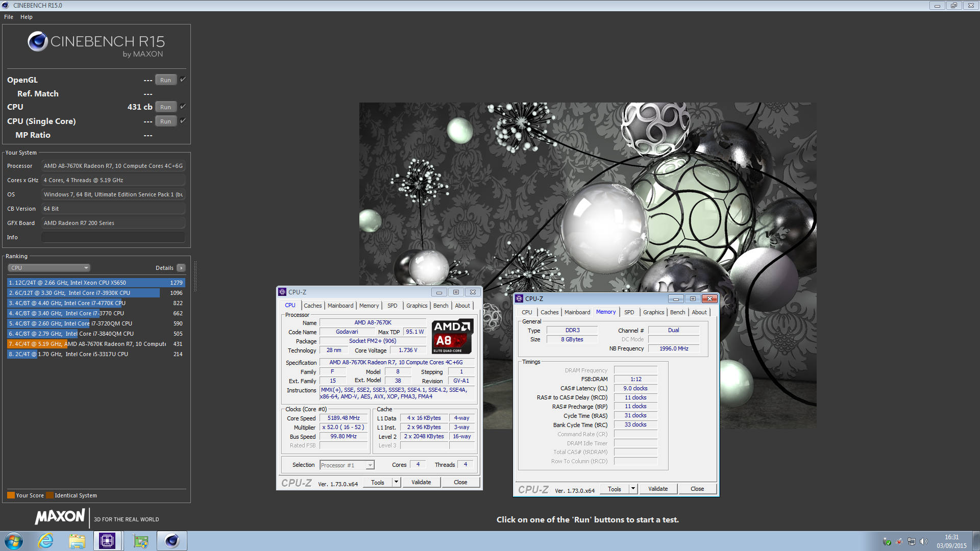Open Graphics tab in right CPU-Z window
The width and height of the screenshot is (980, 551).
coord(654,312)
